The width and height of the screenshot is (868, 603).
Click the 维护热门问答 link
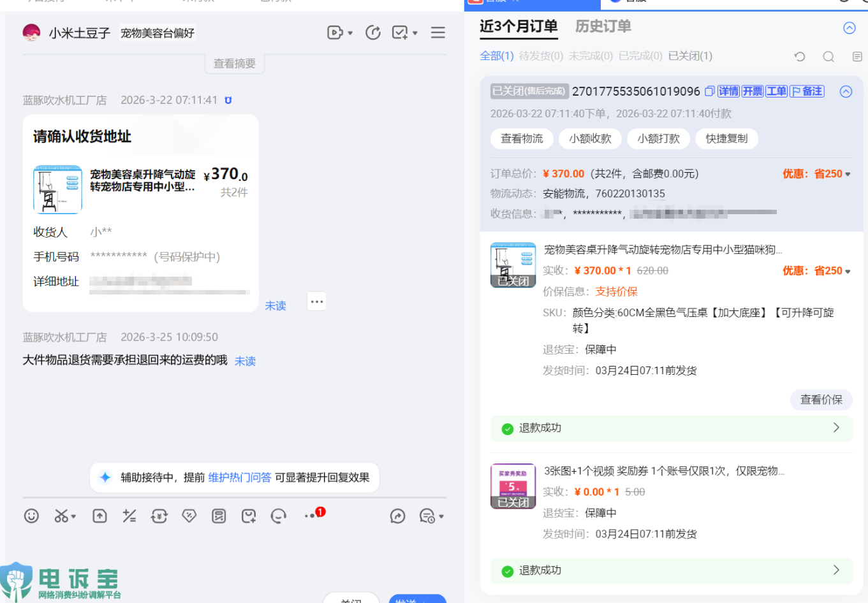point(240,477)
